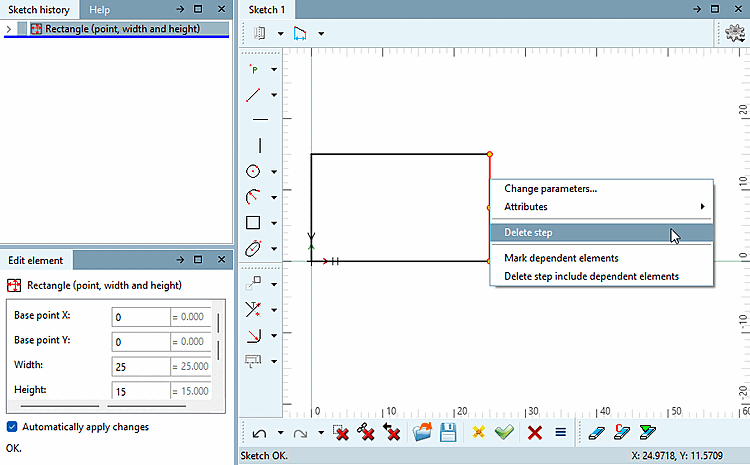
Task: Click eraser icon with red C
Action: pyautogui.click(x=622, y=432)
